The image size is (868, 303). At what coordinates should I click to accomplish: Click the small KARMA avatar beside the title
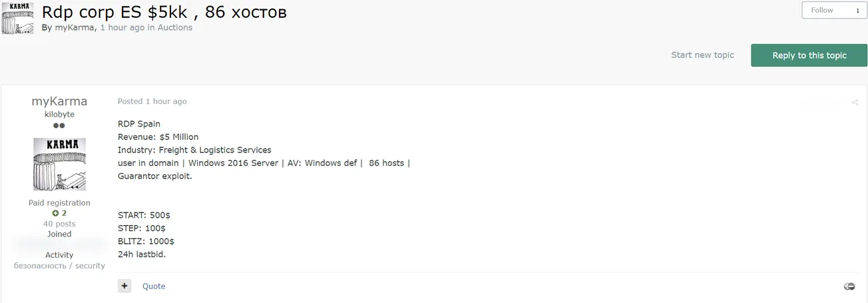coord(18,18)
